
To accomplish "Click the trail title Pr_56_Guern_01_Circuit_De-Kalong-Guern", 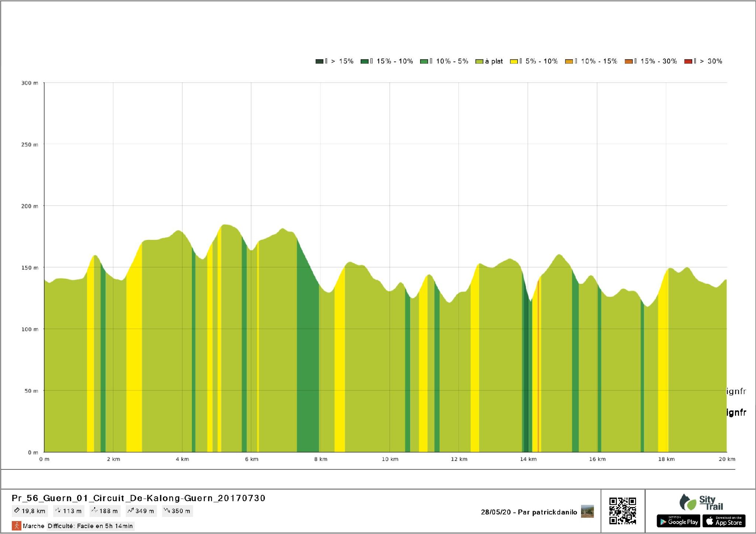I will [x=138, y=498].
